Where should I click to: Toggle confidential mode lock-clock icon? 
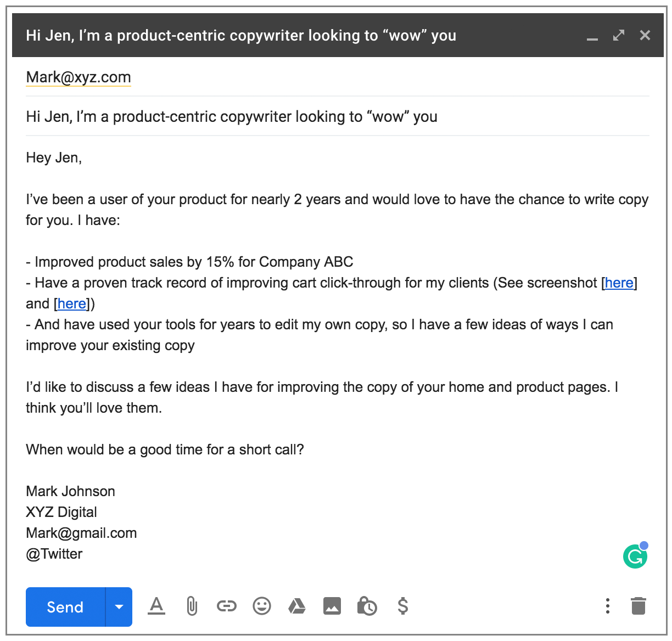(367, 606)
